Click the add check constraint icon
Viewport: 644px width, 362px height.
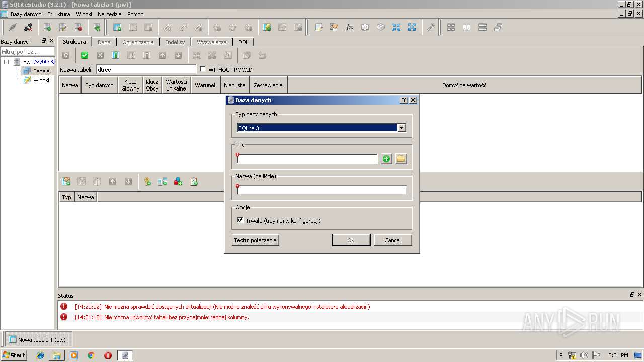(x=194, y=182)
